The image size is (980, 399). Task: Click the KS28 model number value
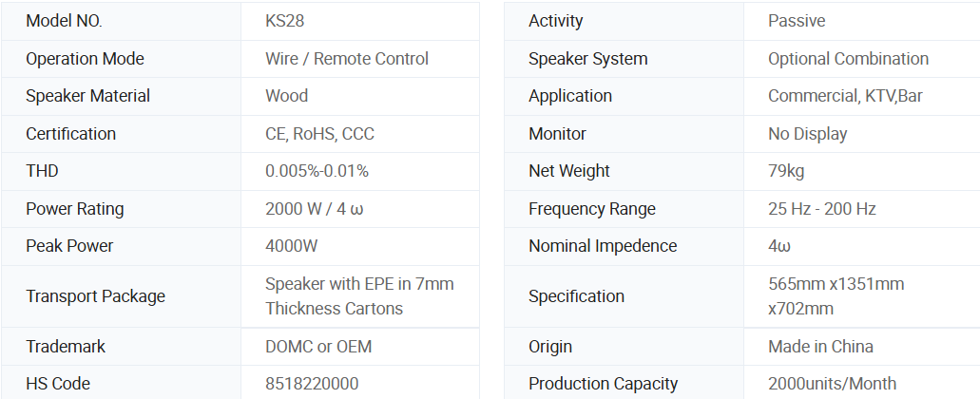point(285,21)
